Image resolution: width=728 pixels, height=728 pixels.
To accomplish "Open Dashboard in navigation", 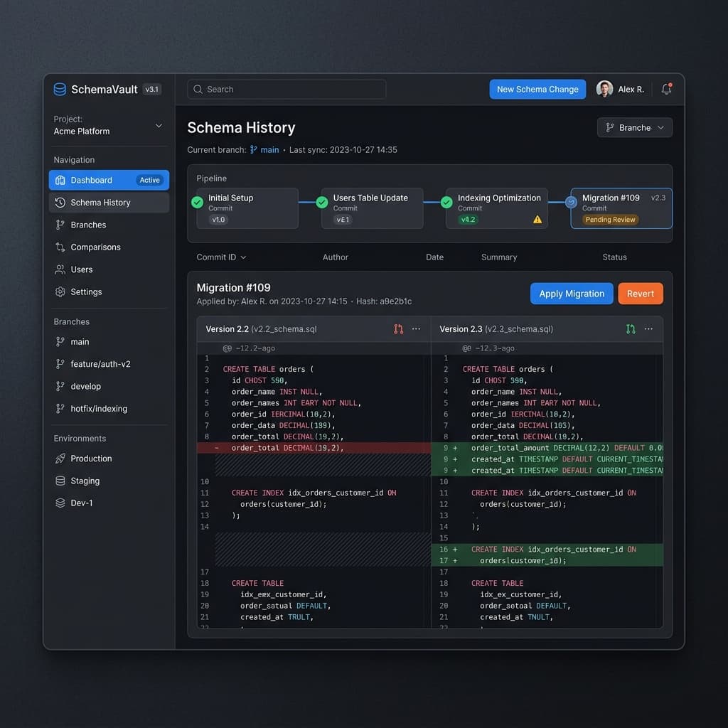I will coord(109,180).
